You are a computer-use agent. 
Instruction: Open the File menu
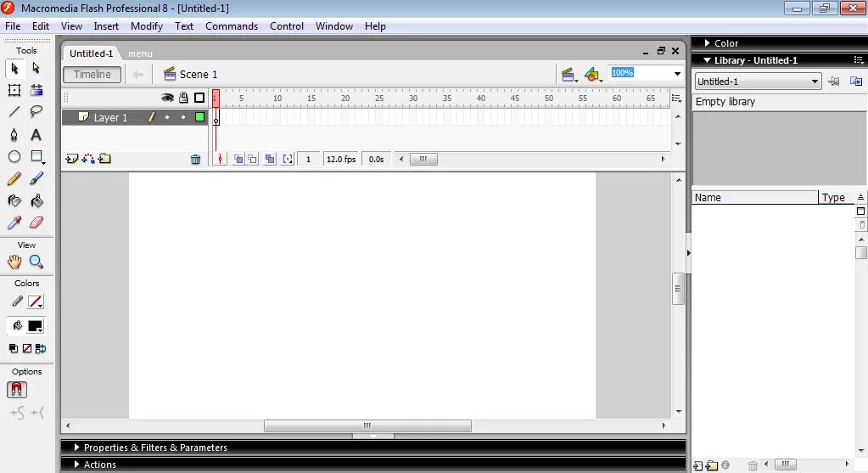13,26
